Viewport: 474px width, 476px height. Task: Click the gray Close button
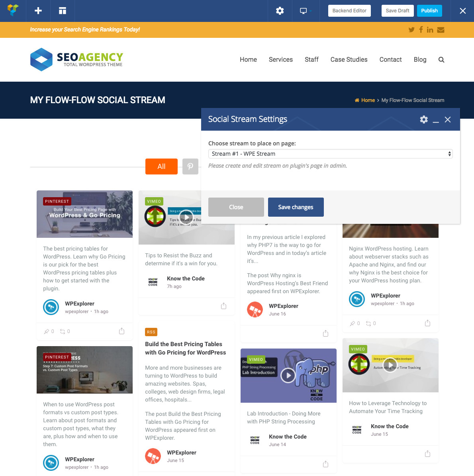(x=236, y=207)
